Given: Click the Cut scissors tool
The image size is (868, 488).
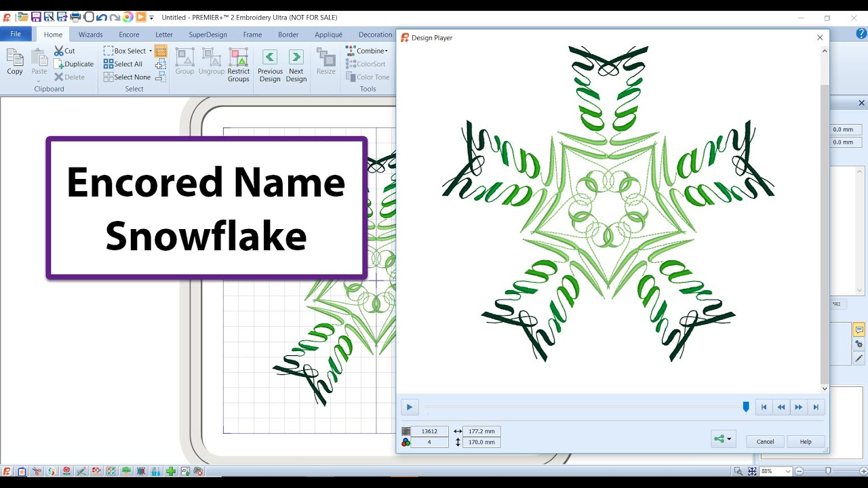Looking at the screenshot, I should 65,51.
